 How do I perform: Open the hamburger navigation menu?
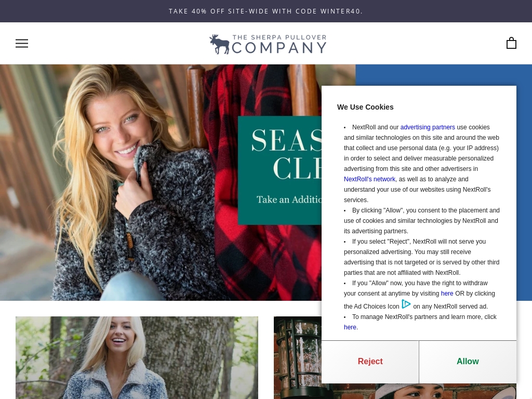pos(22,44)
